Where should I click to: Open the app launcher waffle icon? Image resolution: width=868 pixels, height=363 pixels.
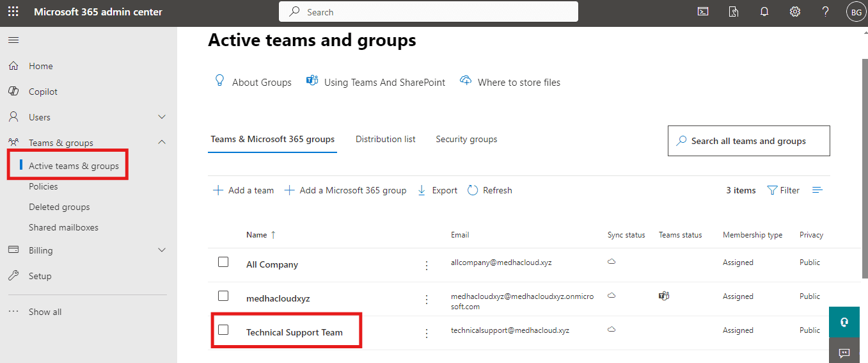13,12
